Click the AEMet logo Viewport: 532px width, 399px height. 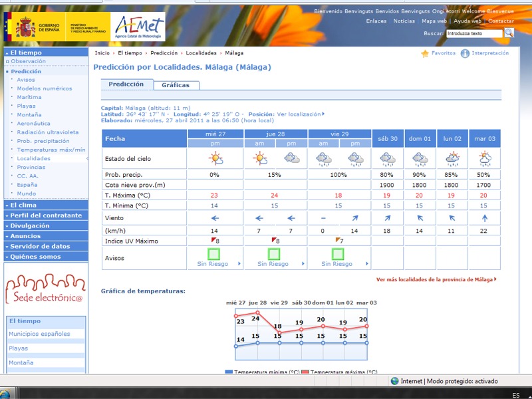pyautogui.click(x=139, y=26)
